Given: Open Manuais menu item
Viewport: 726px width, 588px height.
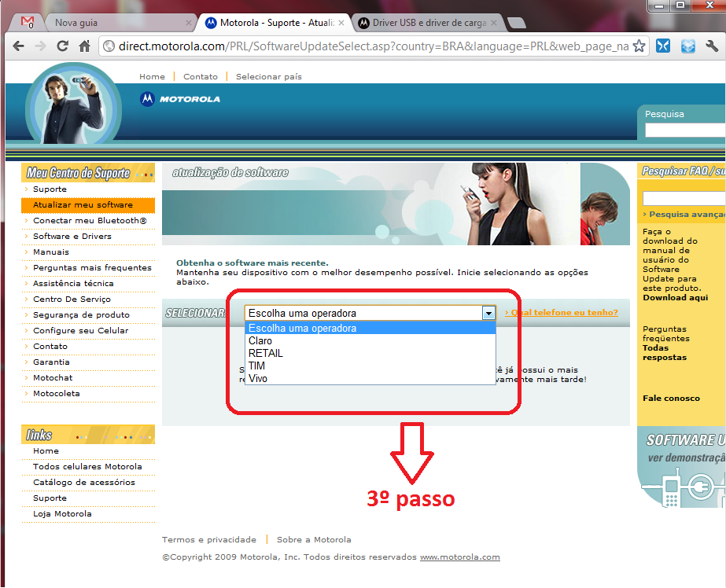Looking at the screenshot, I should pyautogui.click(x=50, y=252).
